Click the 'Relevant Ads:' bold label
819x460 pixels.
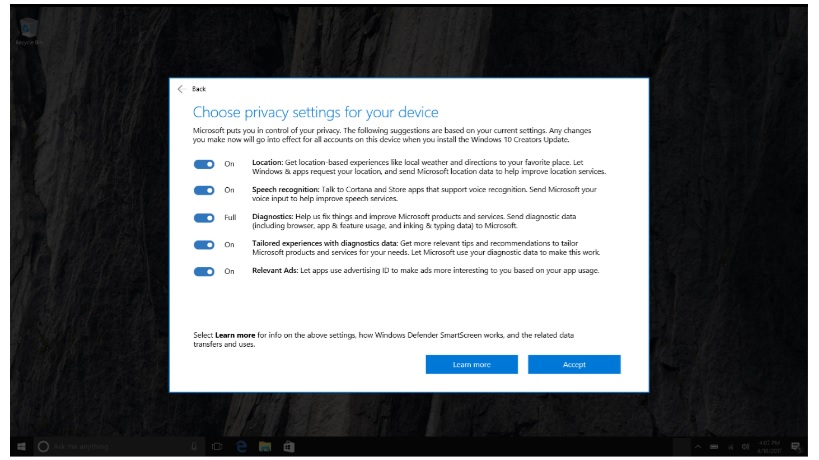coord(275,270)
